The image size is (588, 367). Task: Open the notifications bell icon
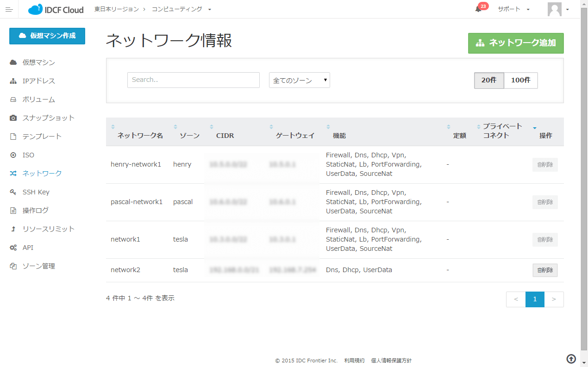point(478,9)
